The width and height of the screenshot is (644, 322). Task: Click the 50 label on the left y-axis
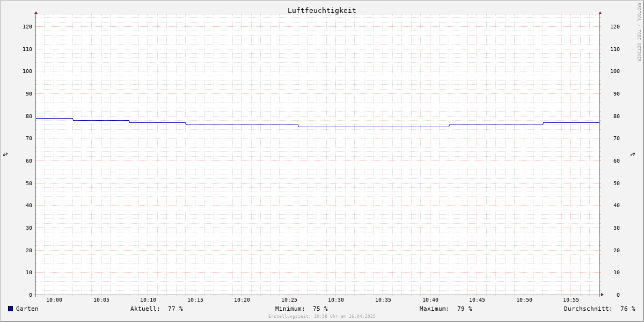pyautogui.click(x=29, y=183)
